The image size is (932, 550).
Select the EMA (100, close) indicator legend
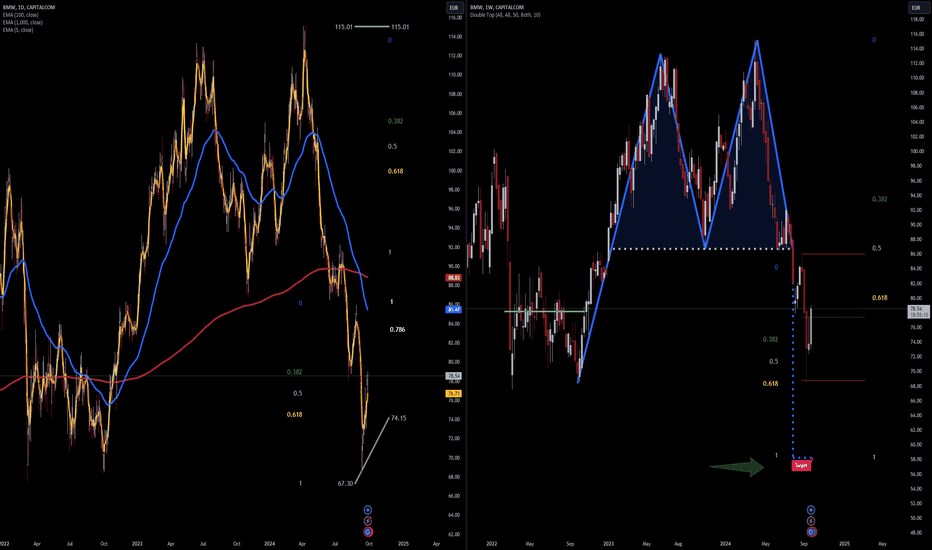click(x=20, y=15)
